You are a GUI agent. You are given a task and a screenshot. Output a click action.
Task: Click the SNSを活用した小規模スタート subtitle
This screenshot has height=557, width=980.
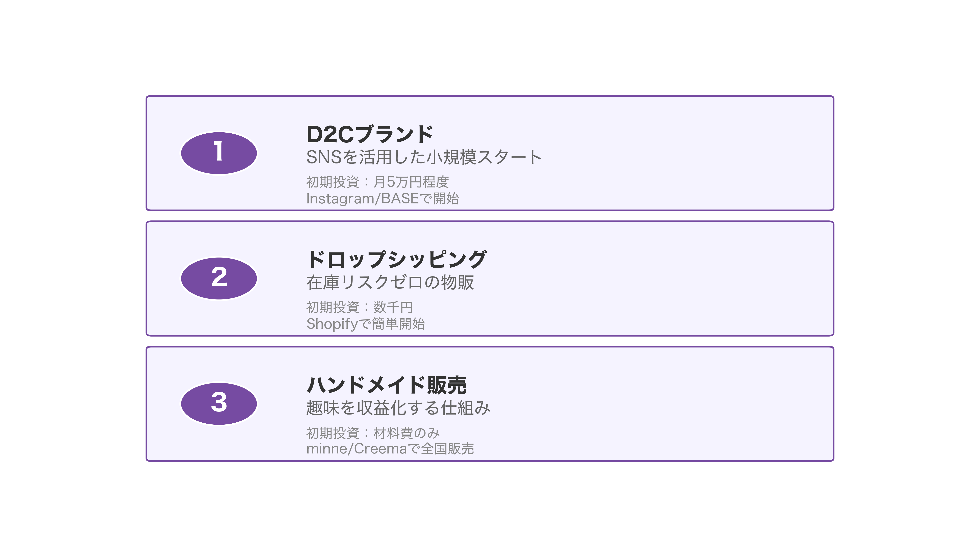pyautogui.click(x=424, y=157)
